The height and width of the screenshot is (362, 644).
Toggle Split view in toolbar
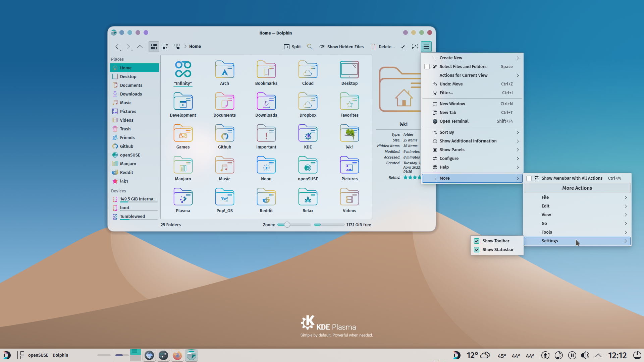point(292,47)
